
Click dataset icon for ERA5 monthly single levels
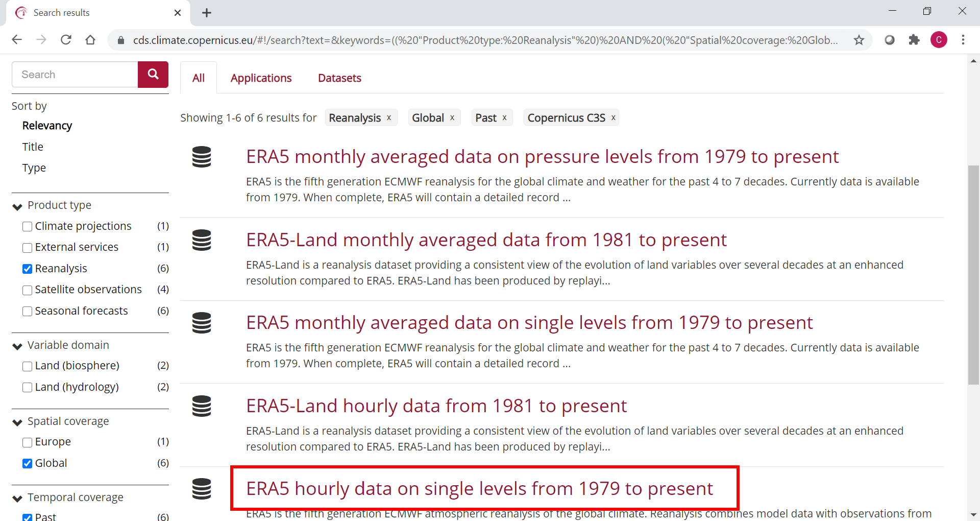202,323
